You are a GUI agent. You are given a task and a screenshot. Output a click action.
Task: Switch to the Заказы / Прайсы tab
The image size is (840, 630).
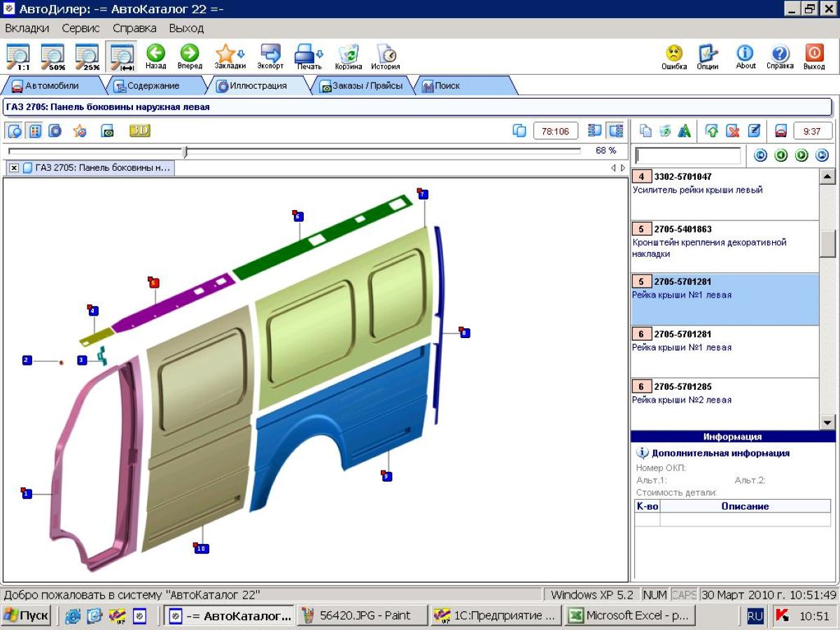point(361,85)
